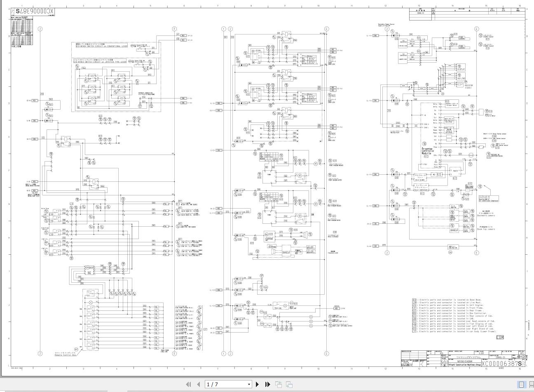Select the Remote Control Box label
534x392 pixels.
point(65,354)
